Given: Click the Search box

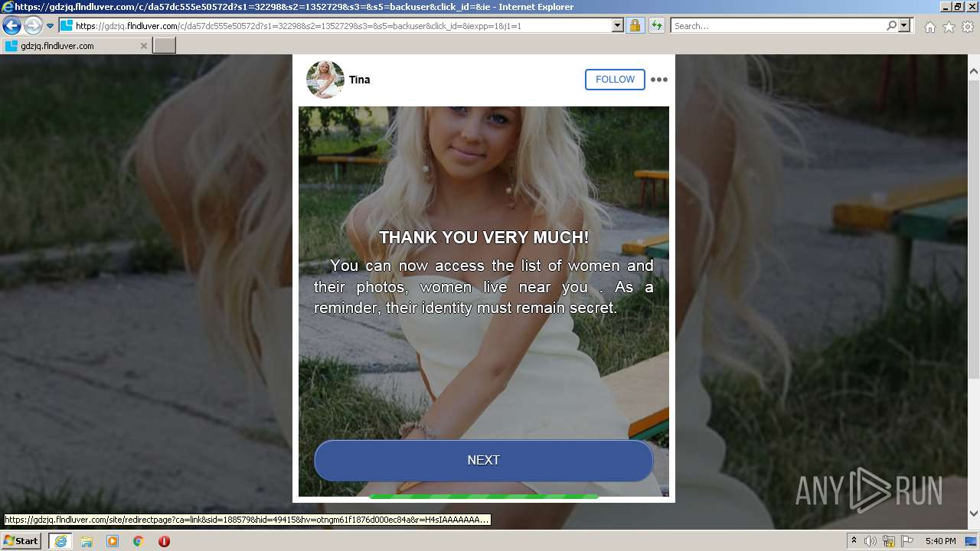Looking at the screenshot, I should (x=779, y=25).
